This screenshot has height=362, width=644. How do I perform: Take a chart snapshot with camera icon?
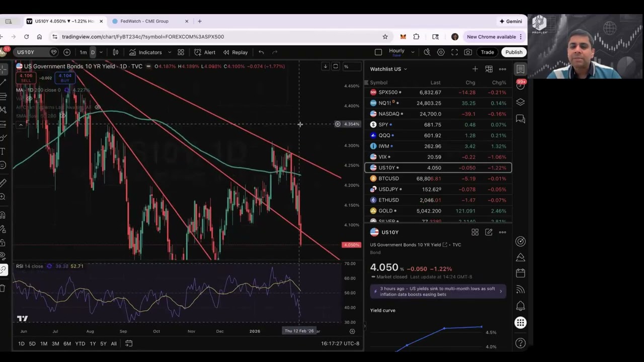[468, 52]
